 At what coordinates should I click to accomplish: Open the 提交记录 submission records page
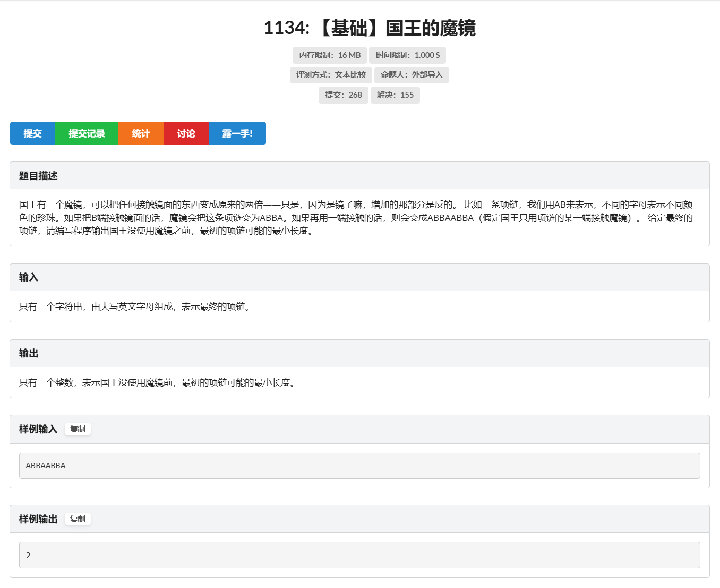coord(87,133)
